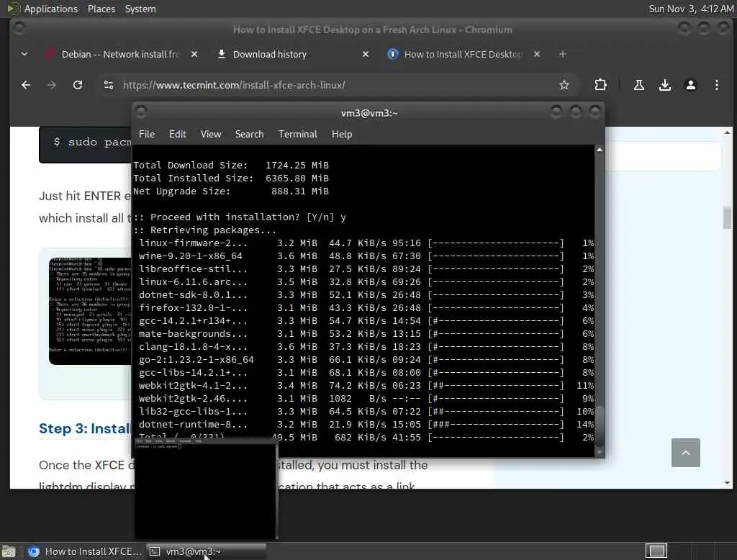The height and width of the screenshot is (560, 737).
Task: Click the terminal window menu button
Action: point(140,112)
